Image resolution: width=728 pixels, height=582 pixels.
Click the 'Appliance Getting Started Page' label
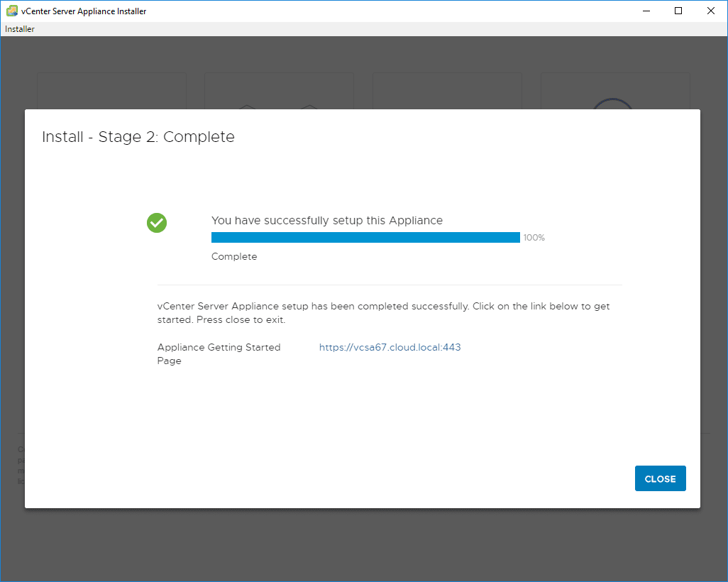pyautogui.click(x=219, y=354)
